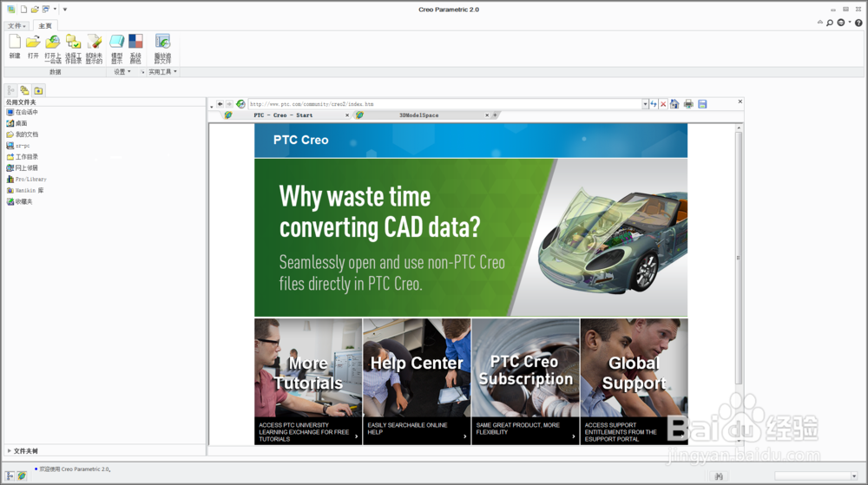Screen dimensions: 868x485
Task: Expand the 设置 group dropdown
Action: pos(122,72)
